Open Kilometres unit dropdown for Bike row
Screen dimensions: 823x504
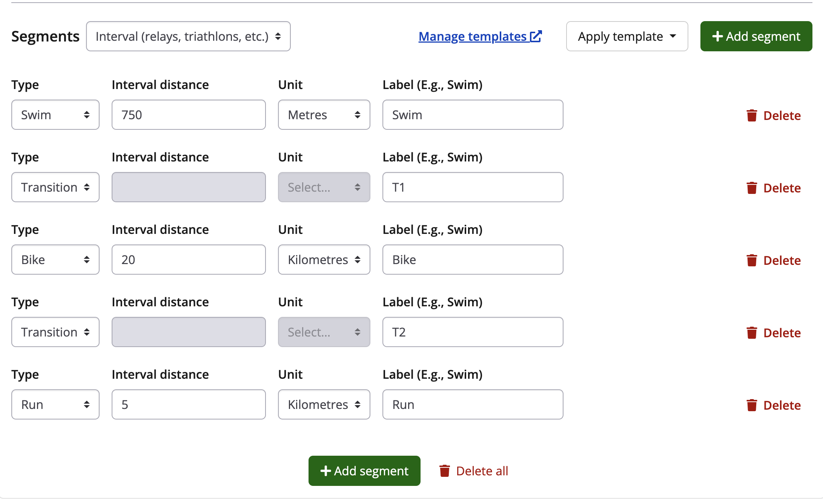click(324, 260)
